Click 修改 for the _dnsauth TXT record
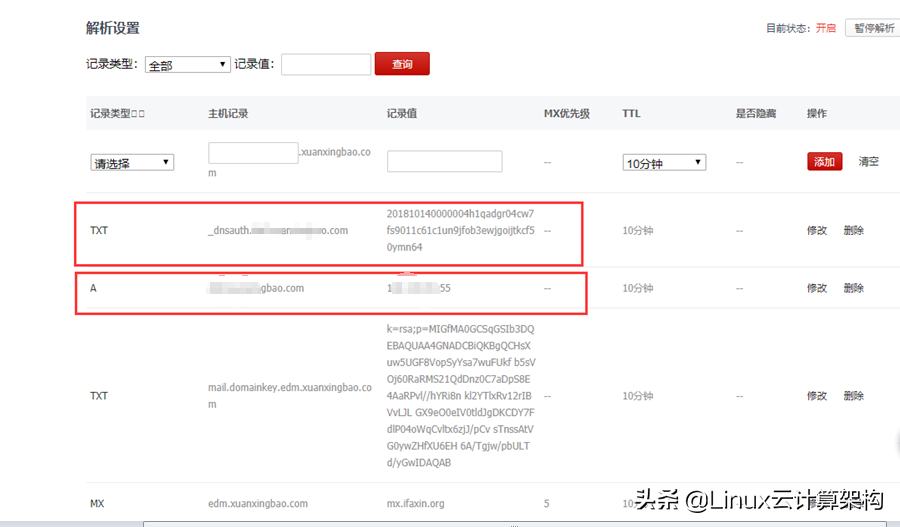The height and width of the screenshot is (527, 900). [817, 231]
